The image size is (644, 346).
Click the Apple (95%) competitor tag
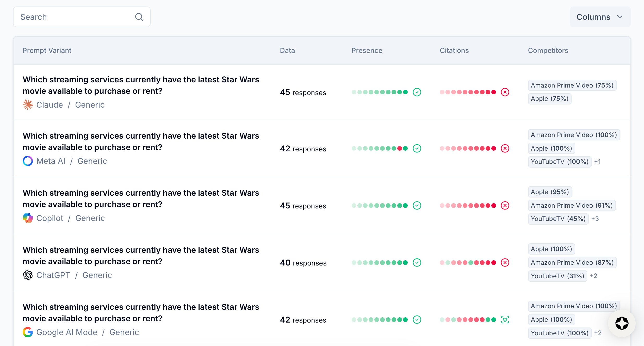pyautogui.click(x=550, y=192)
